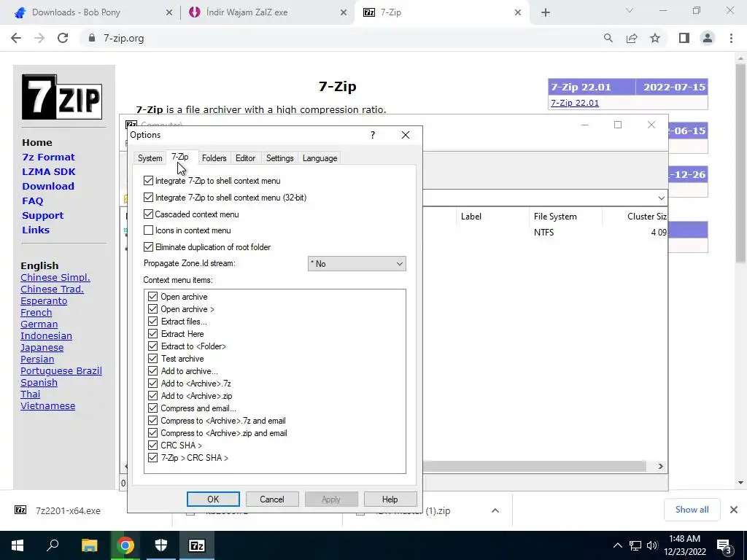747x560 pixels.
Task: Open Chrome tab search chevron
Action: pos(630,10)
